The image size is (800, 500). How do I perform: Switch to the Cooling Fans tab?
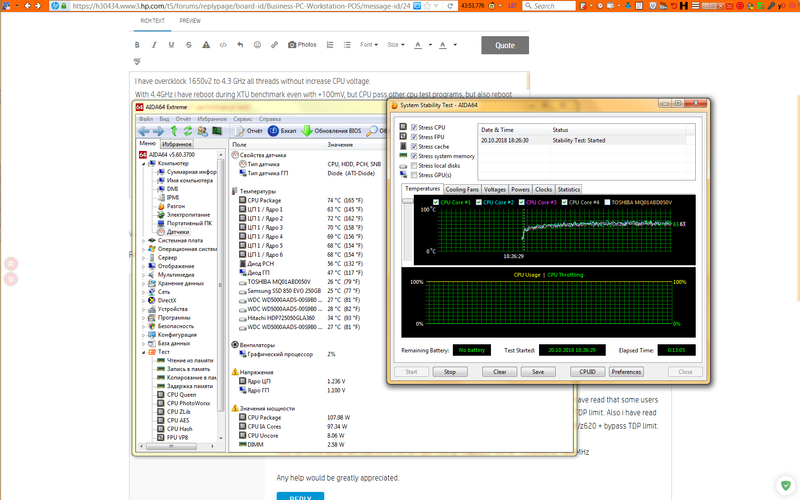[461, 189]
